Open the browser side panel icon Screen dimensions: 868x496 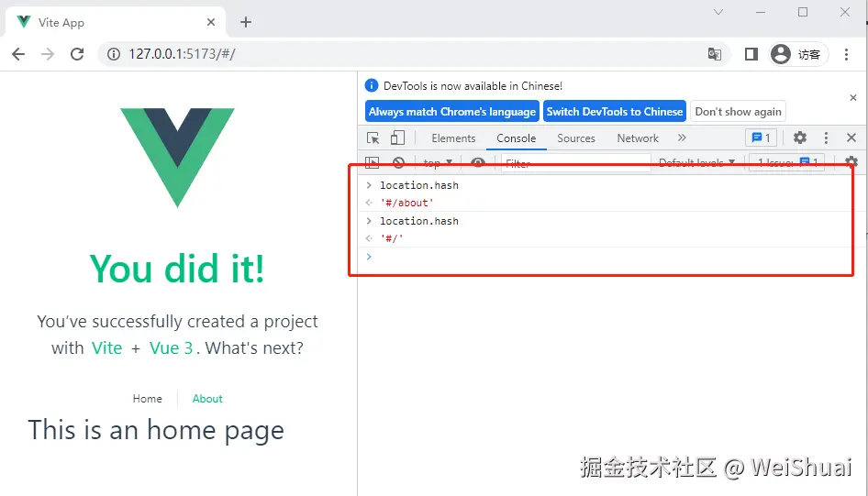tap(751, 54)
